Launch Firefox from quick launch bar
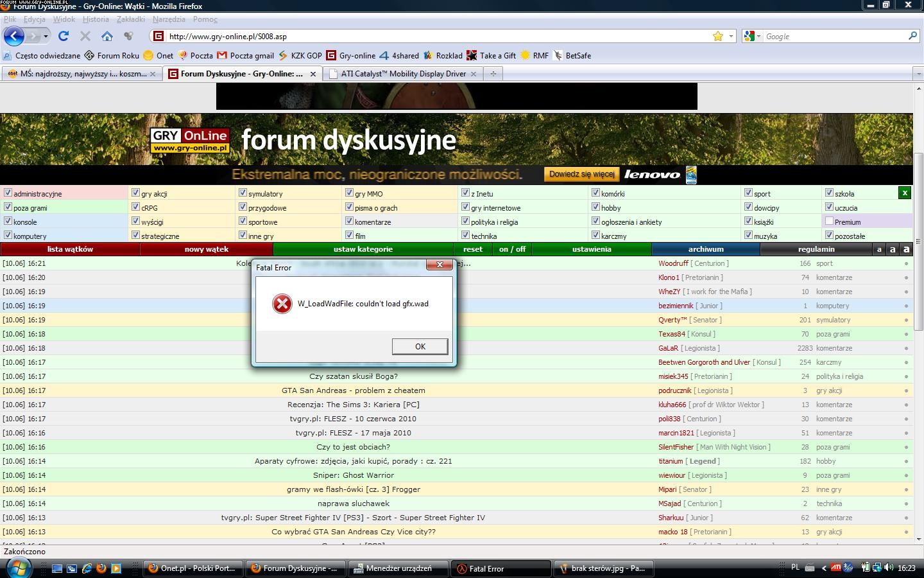924x578 pixels. (101, 568)
